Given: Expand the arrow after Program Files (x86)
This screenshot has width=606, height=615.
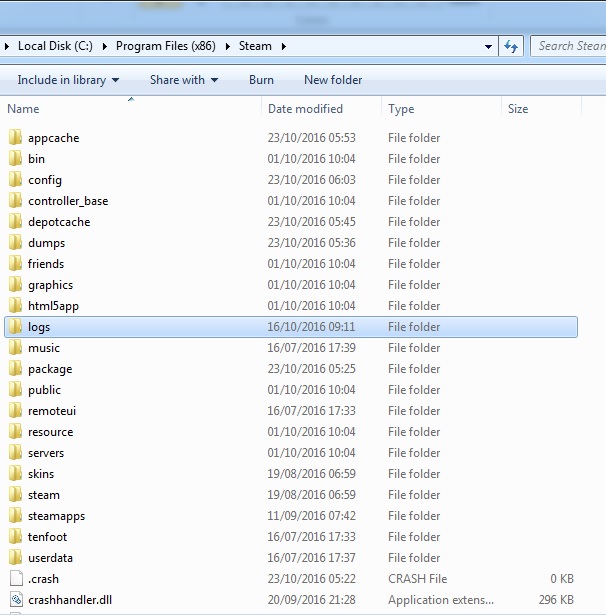Looking at the screenshot, I should pyautogui.click(x=227, y=46).
